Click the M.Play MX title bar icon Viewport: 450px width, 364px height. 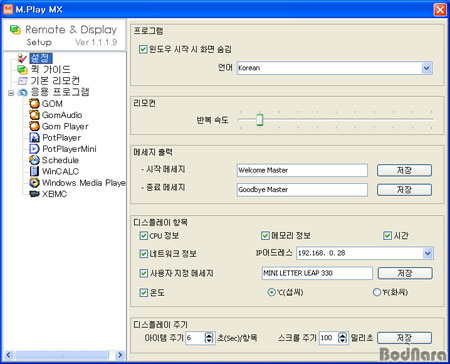(8, 9)
